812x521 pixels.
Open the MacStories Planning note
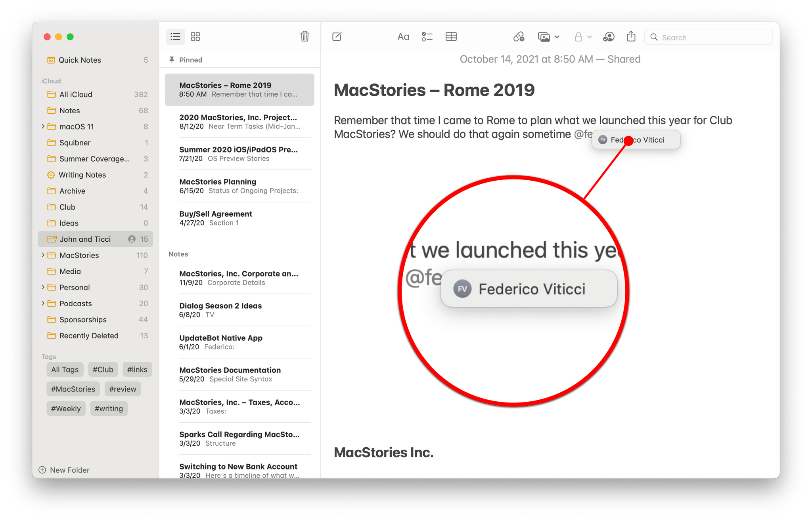(x=239, y=186)
